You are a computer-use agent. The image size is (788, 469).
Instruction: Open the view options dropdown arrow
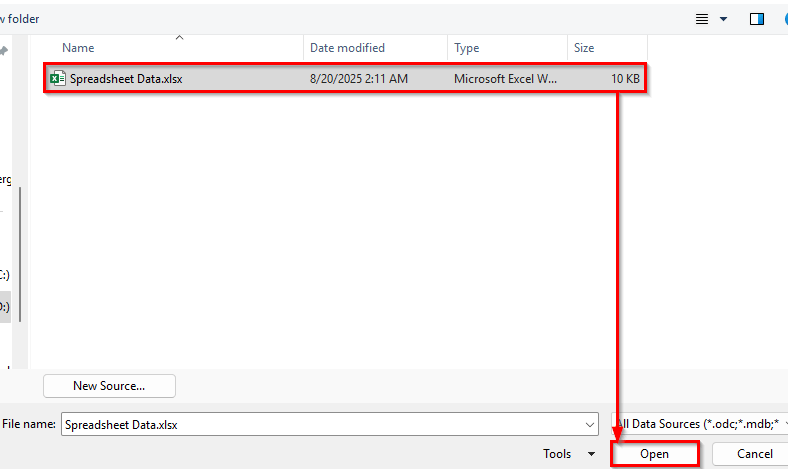pos(724,19)
